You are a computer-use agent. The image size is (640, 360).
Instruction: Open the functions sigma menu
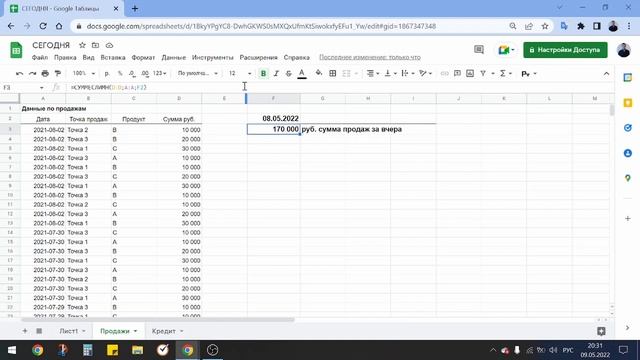506,73
